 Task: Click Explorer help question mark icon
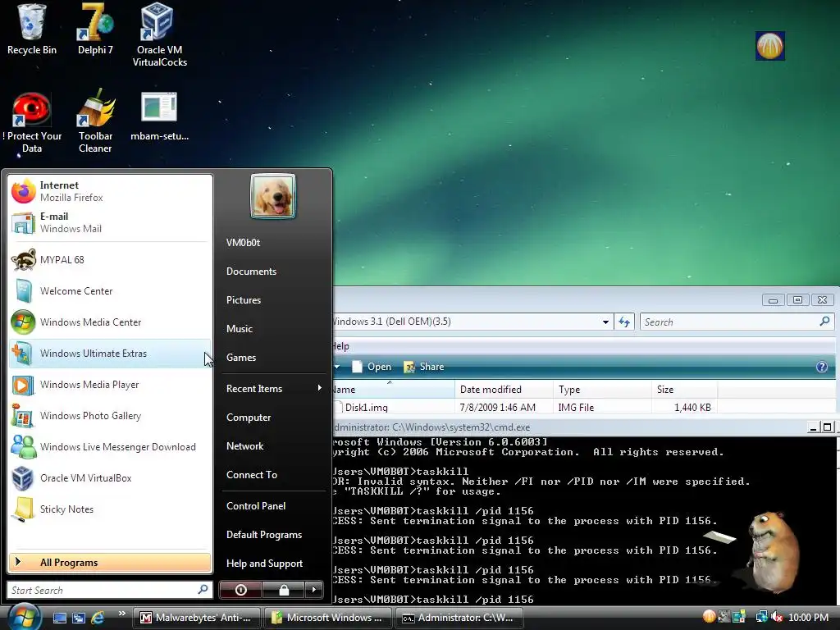(822, 367)
